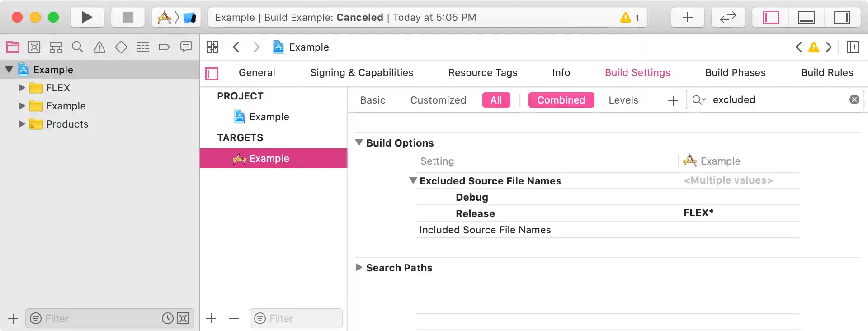Open the Signing & Capabilities tab
Viewport: 868px width, 331px height.
(x=361, y=73)
